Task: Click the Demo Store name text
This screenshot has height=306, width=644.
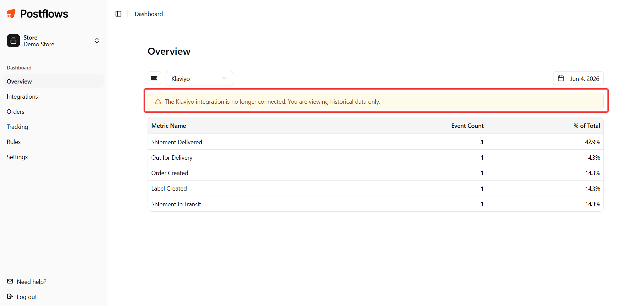Action: pos(39,44)
